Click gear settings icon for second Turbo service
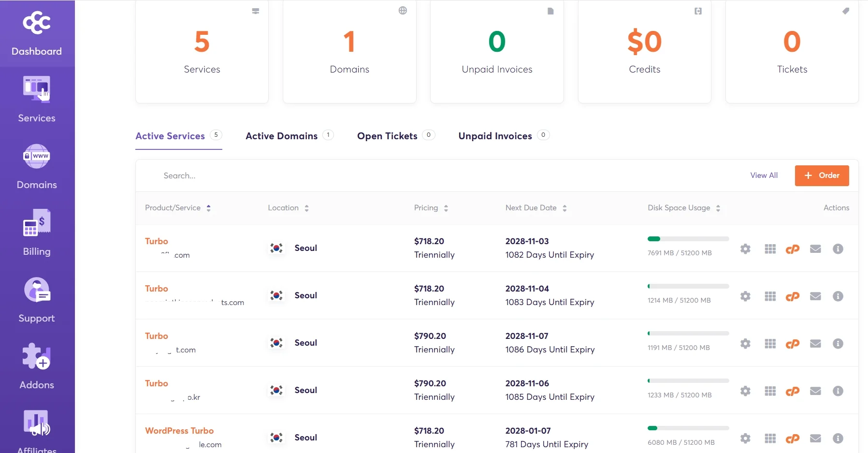This screenshot has height=453, width=868. pos(745,296)
